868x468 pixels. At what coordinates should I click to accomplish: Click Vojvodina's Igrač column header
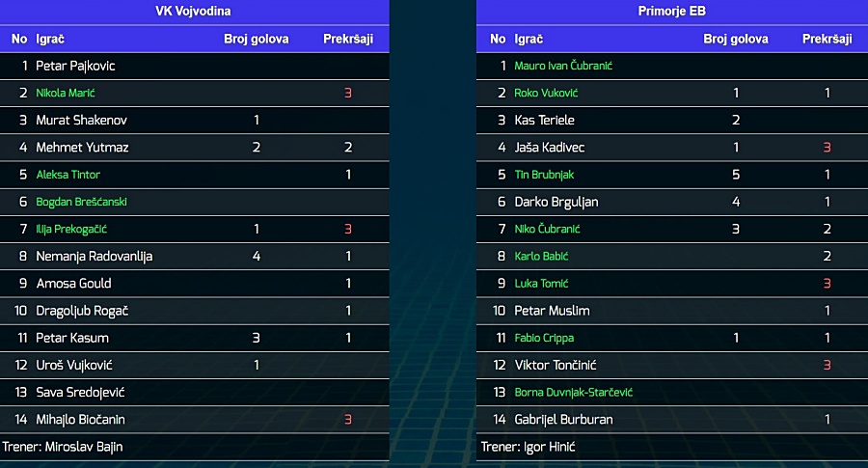click(x=50, y=39)
